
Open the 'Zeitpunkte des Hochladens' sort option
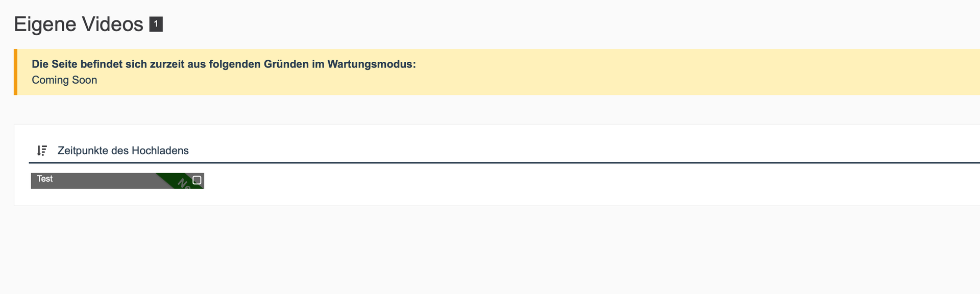[123, 151]
